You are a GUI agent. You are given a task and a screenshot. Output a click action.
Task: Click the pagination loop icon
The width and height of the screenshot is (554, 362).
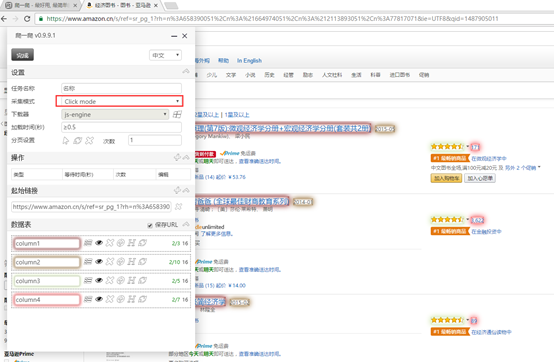[77, 141]
